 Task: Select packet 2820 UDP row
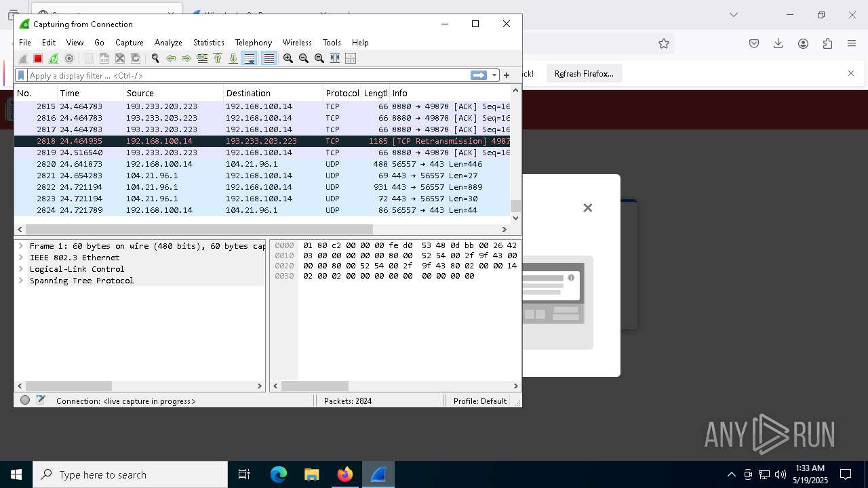pyautogui.click(x=262, y=164)
